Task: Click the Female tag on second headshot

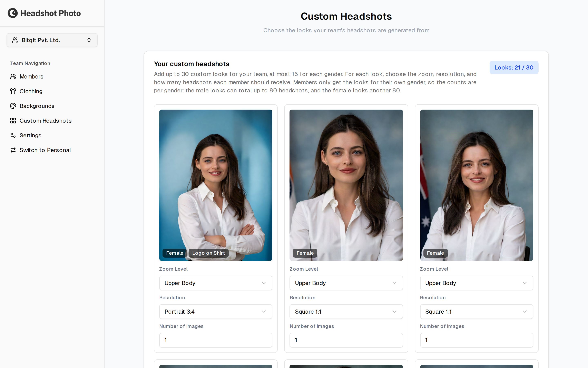Action: [x=305, y=253]
